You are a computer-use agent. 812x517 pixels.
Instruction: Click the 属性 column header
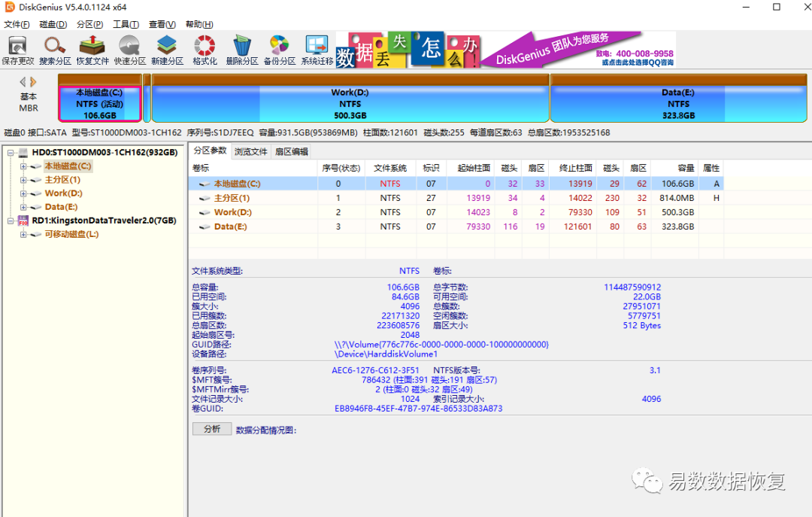711,168
